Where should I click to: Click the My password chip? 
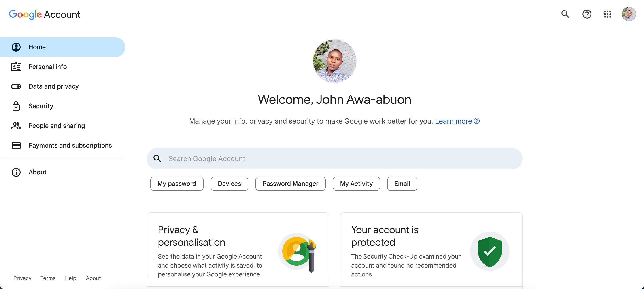click(x=177, y=184)
